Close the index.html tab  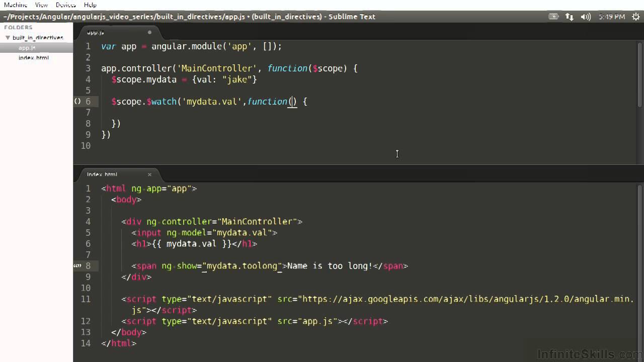[149, 174]
